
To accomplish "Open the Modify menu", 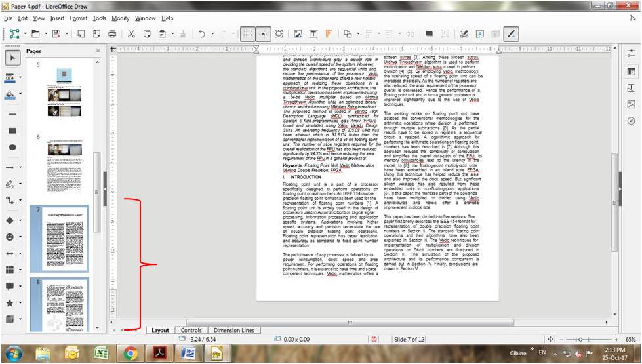I will [x=121, y=18].
